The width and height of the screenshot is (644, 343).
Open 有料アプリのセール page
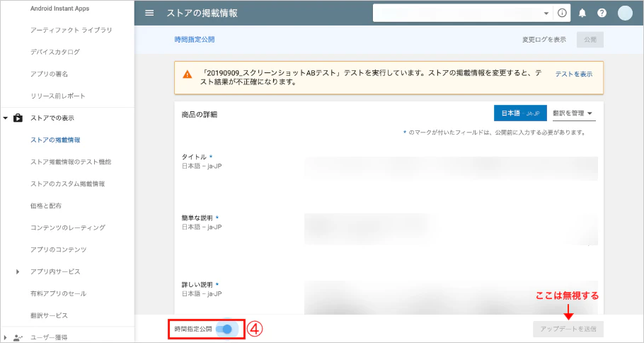(x=58, y=293)
